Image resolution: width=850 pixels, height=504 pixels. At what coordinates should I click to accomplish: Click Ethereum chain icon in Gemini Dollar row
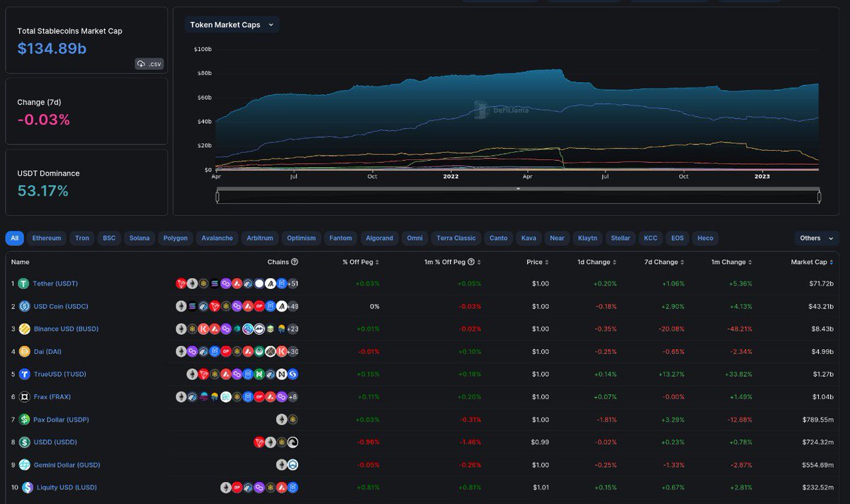point(282,465)
